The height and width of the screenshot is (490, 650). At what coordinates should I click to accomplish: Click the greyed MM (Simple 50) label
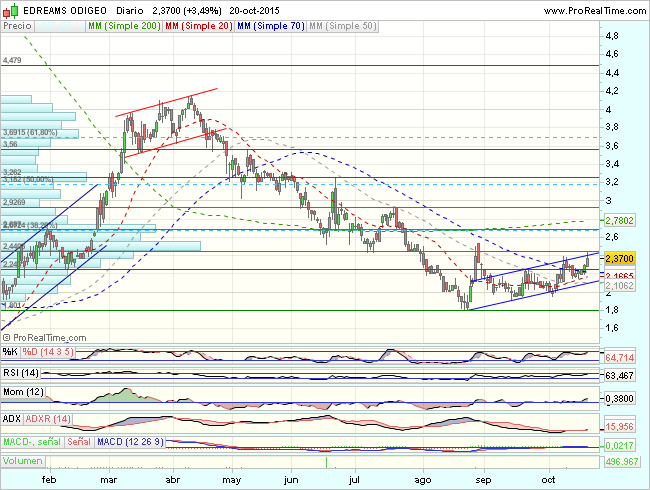tap(342, 26)
